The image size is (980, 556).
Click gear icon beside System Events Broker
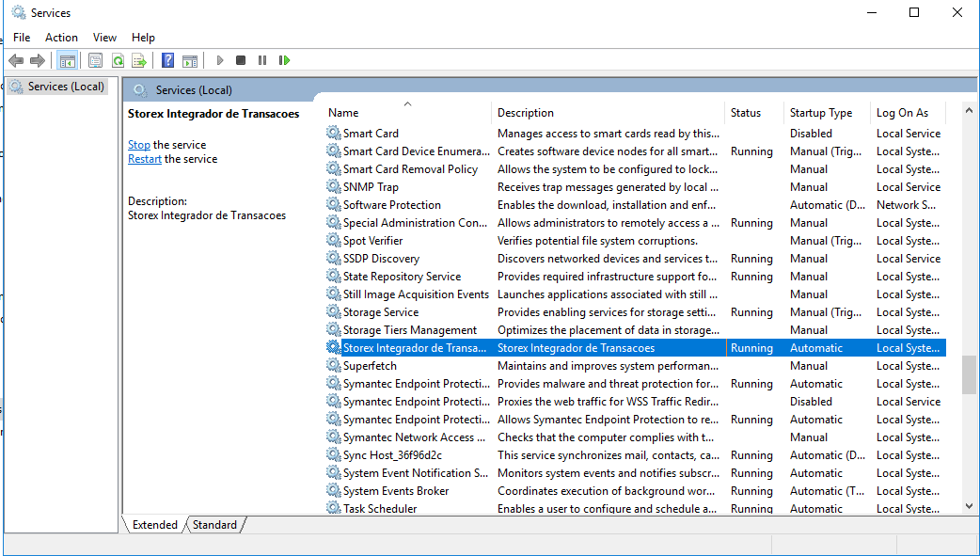(334, 490)
